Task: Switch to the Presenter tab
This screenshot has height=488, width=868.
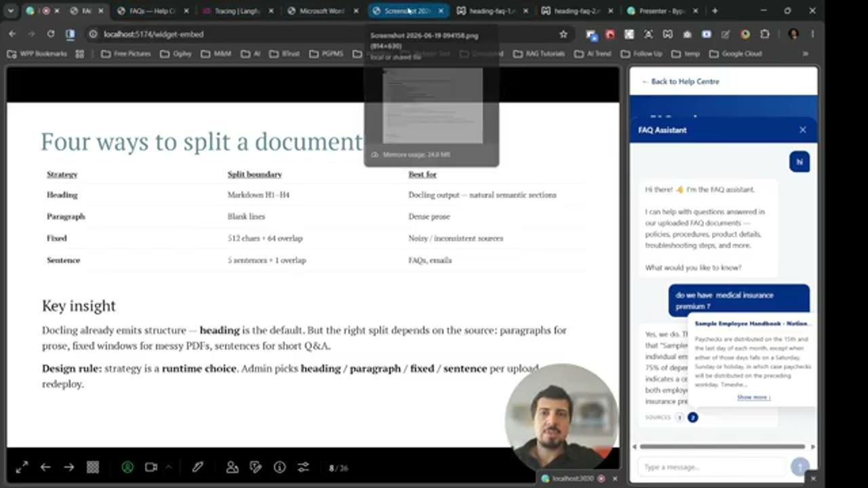Action: pos(661,11)
